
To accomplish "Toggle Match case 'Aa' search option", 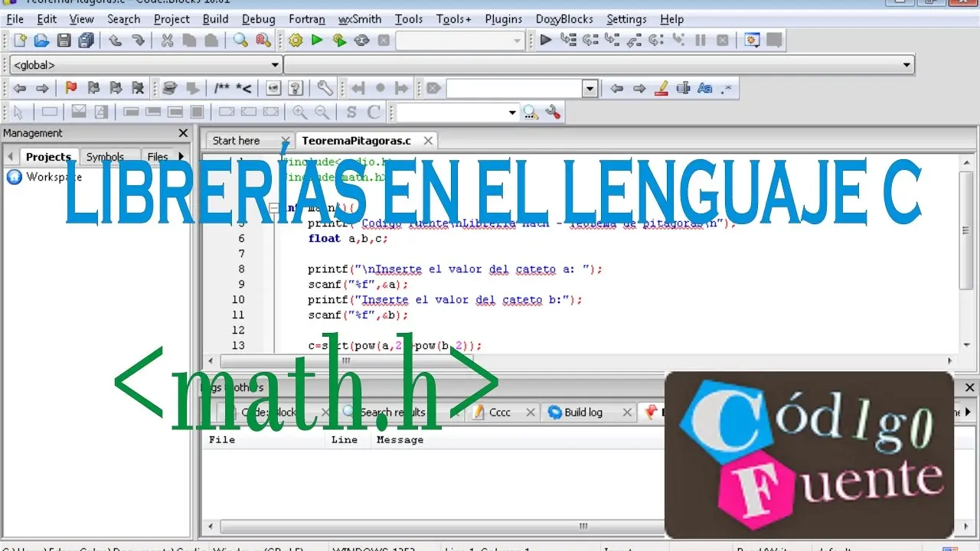I will [705, 89].
